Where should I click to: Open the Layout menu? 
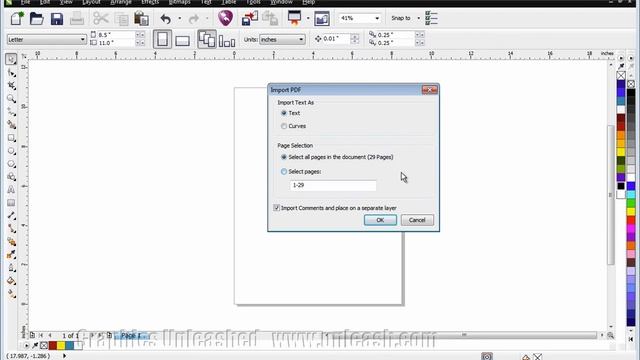click(x=91, y=2)
